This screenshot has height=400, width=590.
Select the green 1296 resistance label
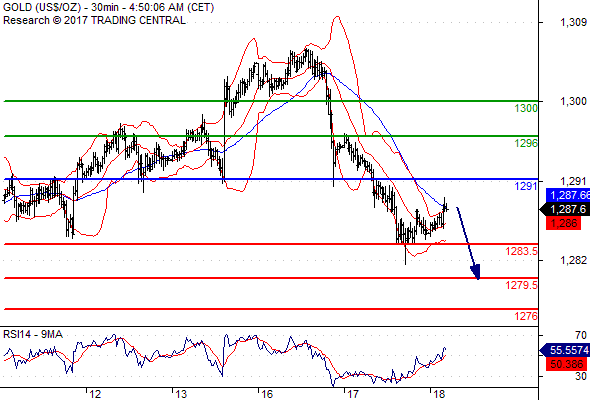coord(526,143)
